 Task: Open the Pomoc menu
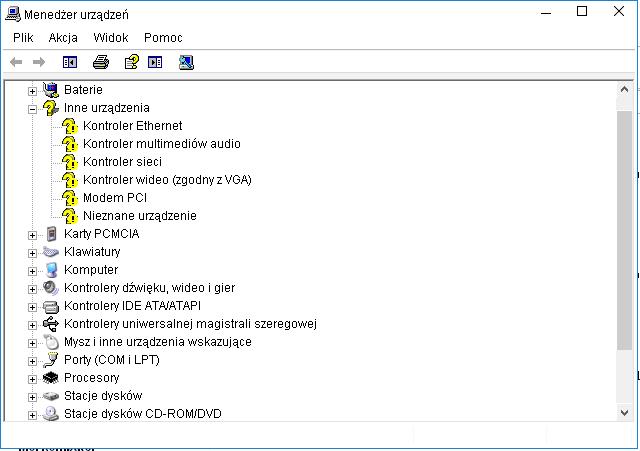tap(163, 38)
